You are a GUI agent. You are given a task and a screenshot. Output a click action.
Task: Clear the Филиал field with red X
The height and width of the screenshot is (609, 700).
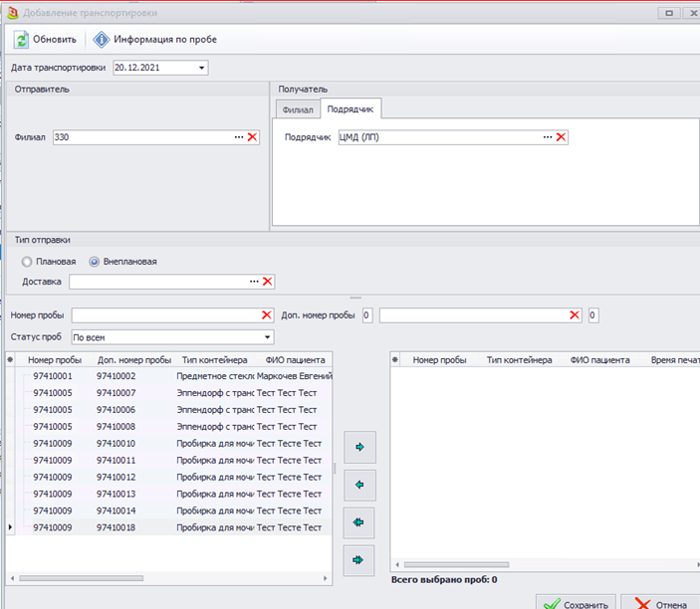252,137
